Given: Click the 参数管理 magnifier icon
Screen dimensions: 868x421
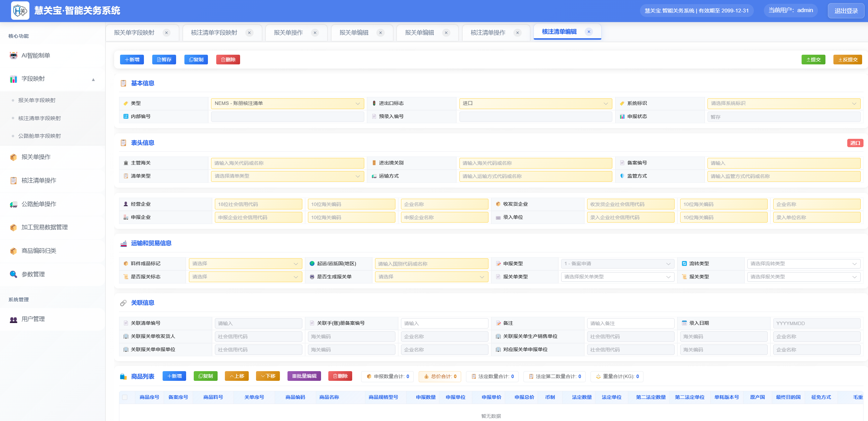Looking at the screenshot, I should pyautogui.click(x=13, y=274).
